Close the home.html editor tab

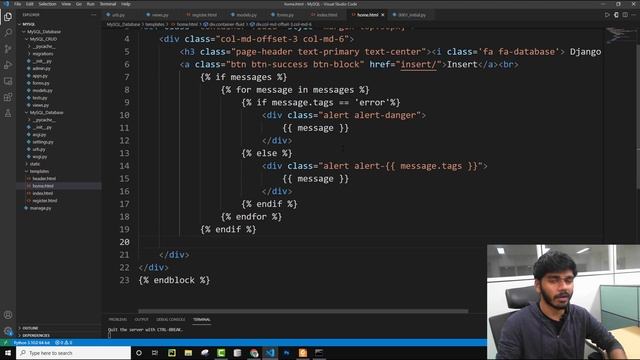pyautogui.click(x=382, y=15)
